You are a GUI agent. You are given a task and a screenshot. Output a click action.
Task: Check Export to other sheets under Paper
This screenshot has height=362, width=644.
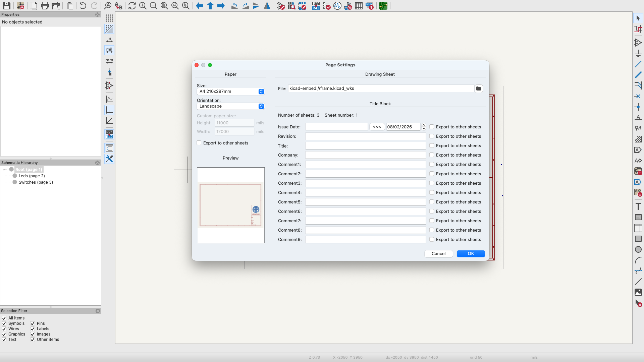point(199,143)
